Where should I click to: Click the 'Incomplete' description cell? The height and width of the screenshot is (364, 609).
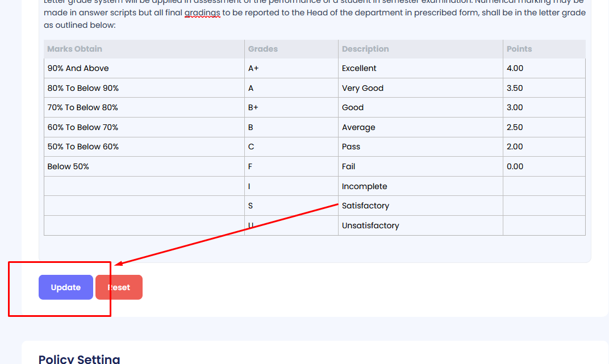click(x=364, y=186)
